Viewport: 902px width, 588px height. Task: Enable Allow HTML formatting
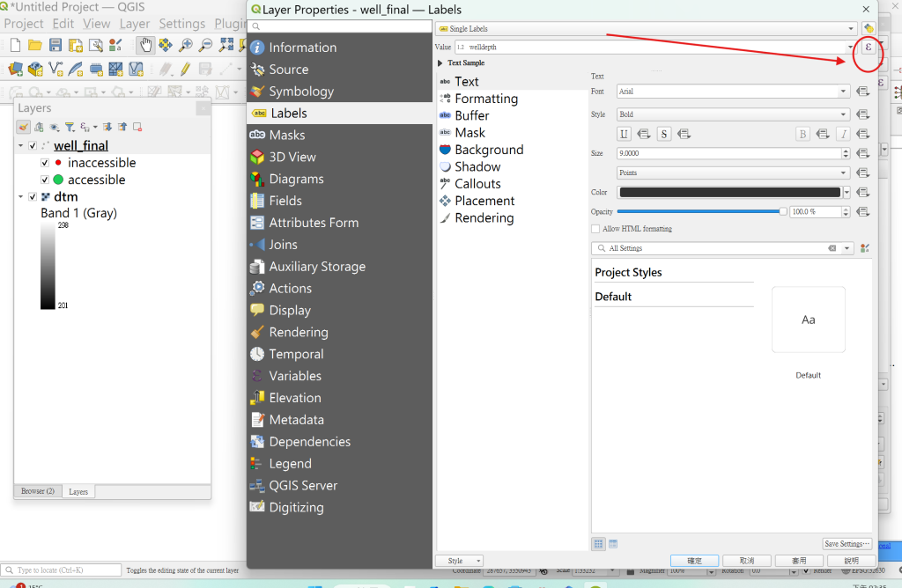click(x=595, y=229)
